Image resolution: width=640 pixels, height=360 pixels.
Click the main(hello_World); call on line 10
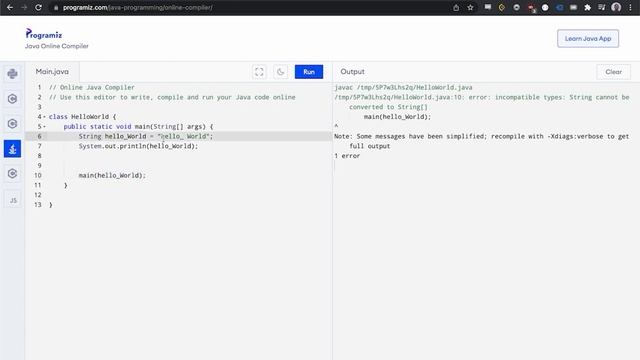112,176
